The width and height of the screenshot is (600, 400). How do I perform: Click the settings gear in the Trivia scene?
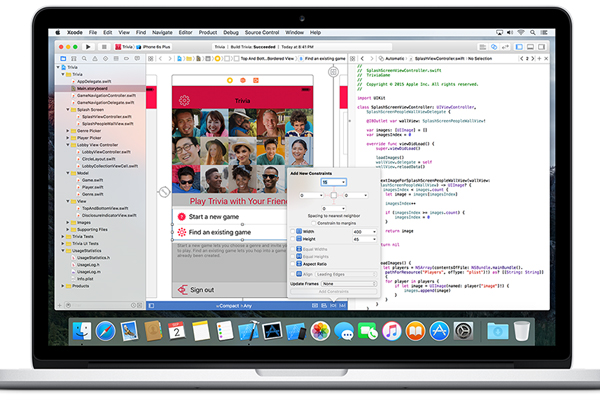point(184,100)
